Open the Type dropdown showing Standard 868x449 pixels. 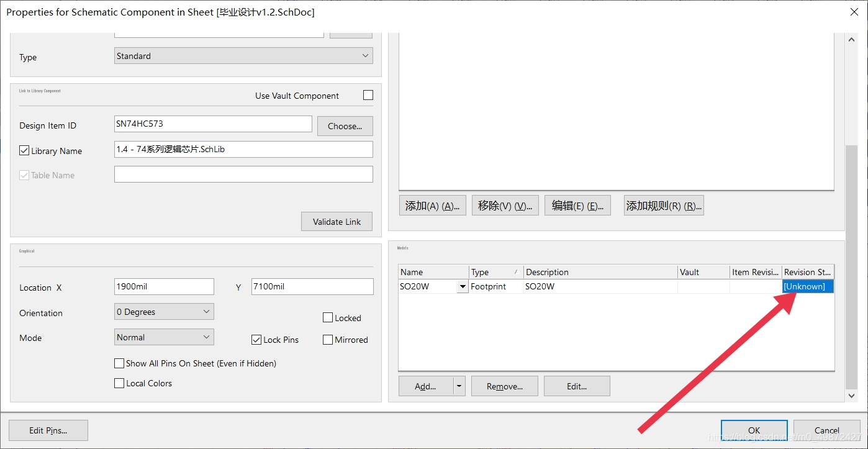[243, 56]
